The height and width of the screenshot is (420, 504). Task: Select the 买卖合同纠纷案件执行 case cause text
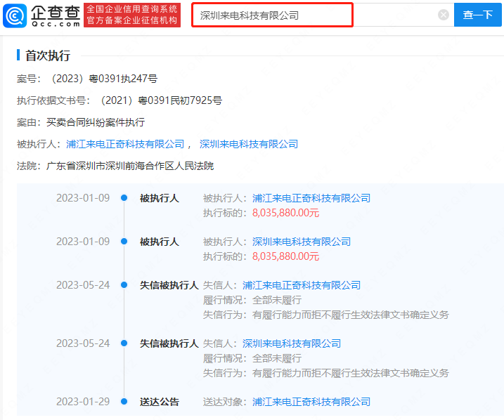96,122
